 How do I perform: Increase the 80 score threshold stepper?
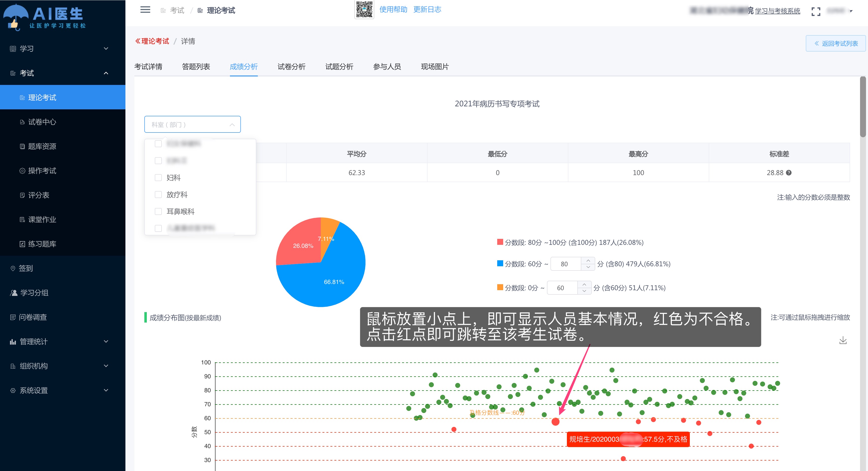click(588, 261)
